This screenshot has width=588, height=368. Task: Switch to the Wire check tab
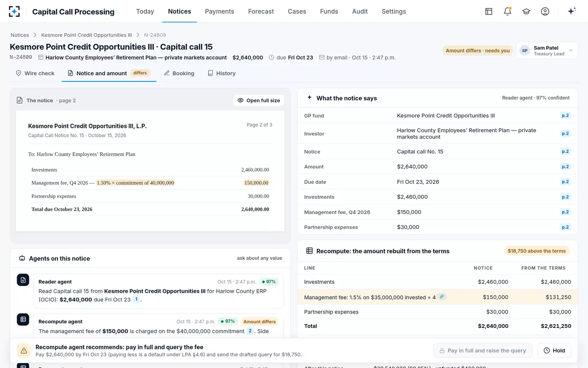[35, 73]
